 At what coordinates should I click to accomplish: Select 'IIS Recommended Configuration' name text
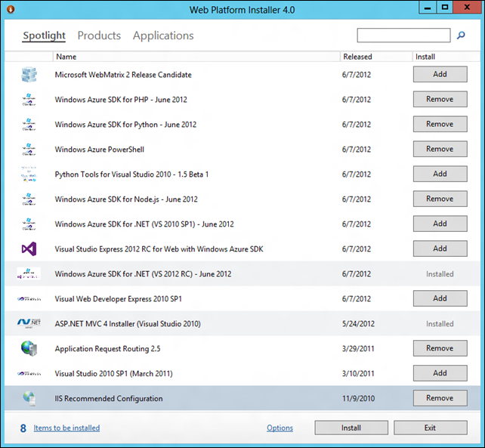point(109,398)
